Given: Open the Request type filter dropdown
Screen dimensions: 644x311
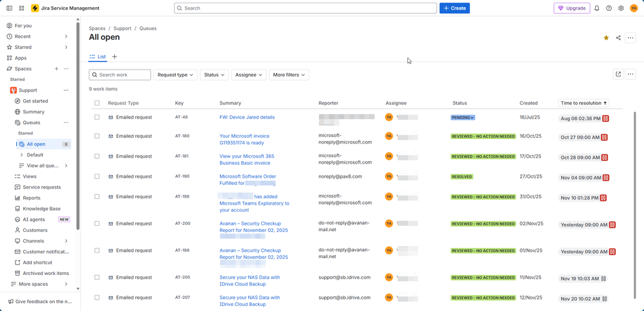Looking at the screenshot, I should (175, 75).
